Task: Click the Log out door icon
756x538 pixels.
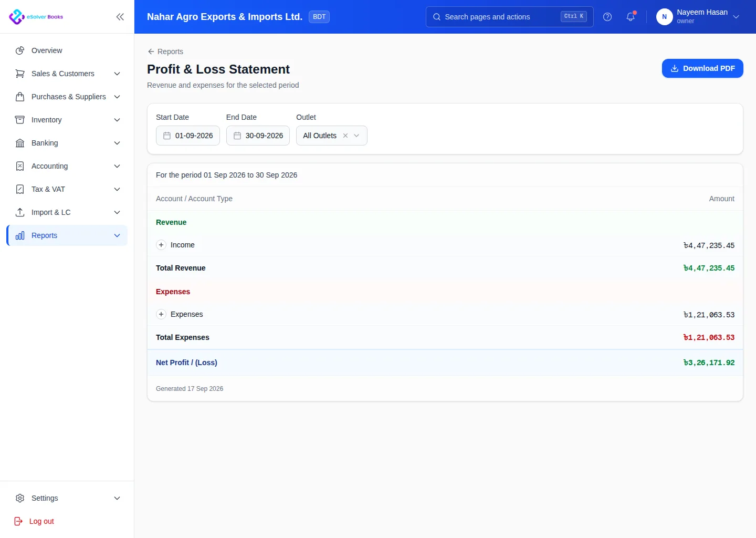Action: click(x=18, y=521)
